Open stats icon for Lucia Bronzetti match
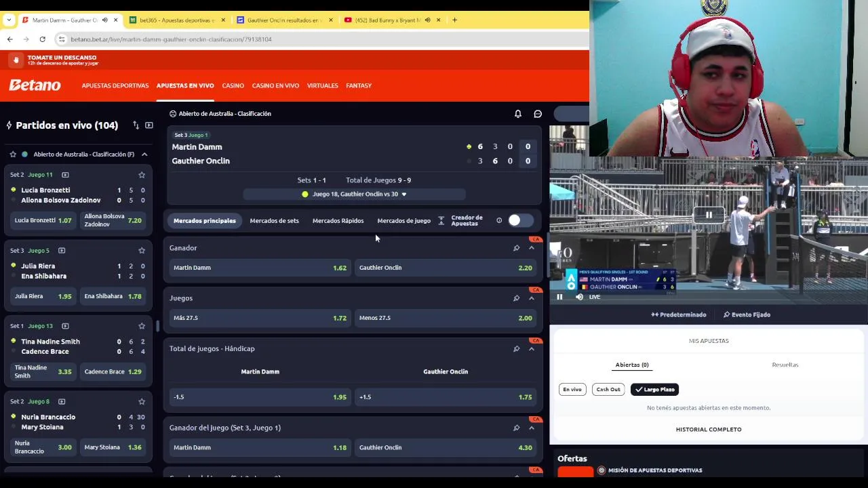This screenshot has height=488, width=868. point(65,175)
